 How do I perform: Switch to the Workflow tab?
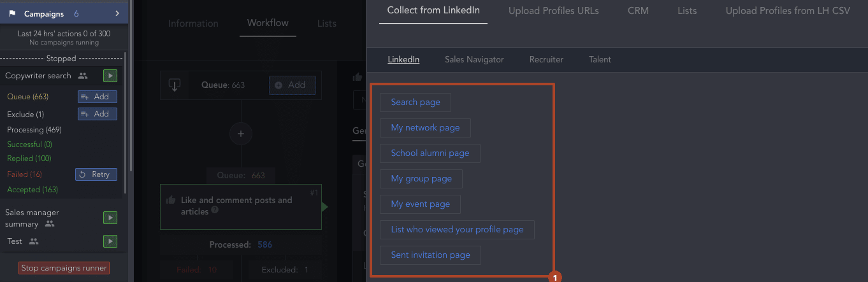coord(268,23)
